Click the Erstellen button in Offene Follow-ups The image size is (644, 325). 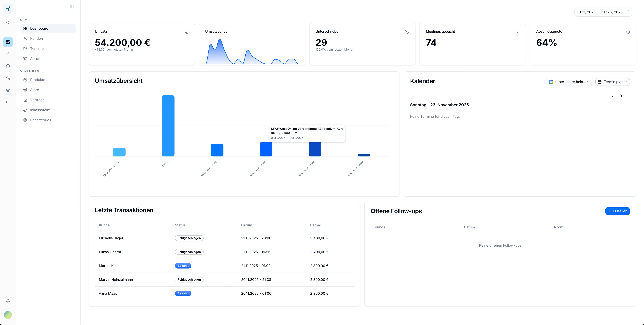[x=617, y=211]
